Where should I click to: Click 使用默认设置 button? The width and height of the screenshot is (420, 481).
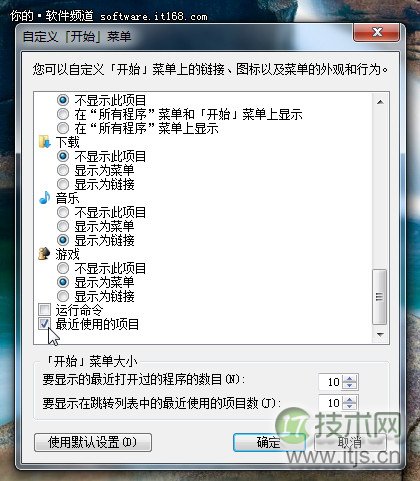click(93, 442)
